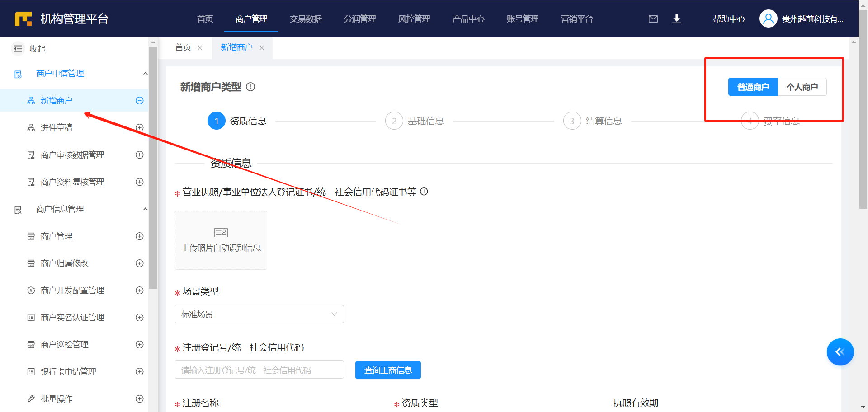Switch to the 首页 page tab
This screenshot has width=868, height=412.
click(183, 47)
